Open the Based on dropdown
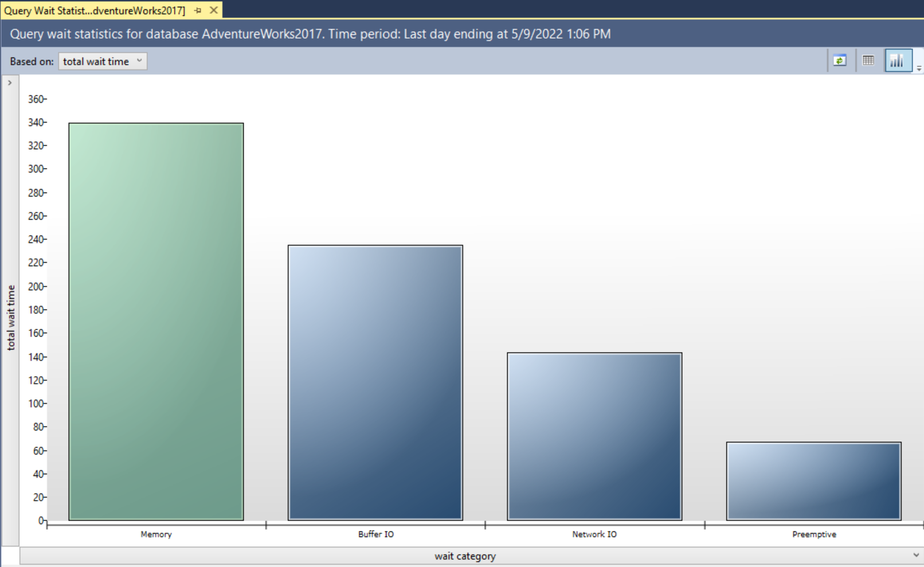924x567 pixels. [140, 61]
